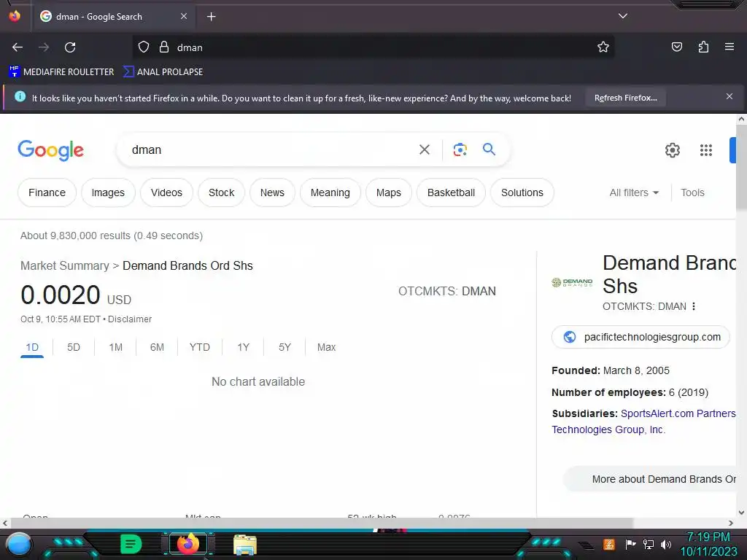Close the dman Google Search tab
The height and width of the screenshot is (560, 747).
point(184,16)
